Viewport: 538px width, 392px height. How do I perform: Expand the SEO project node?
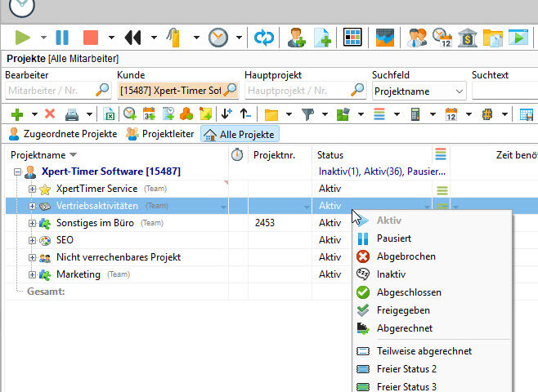click(x=32, y=240)
